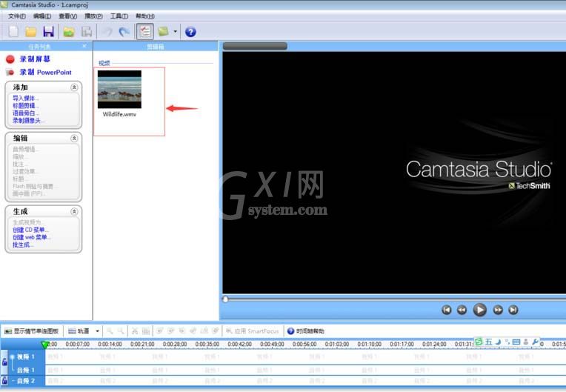Viewport: 566px width, 392px height.
Task: Click the Sogou IME S icon
Action: 479,342
